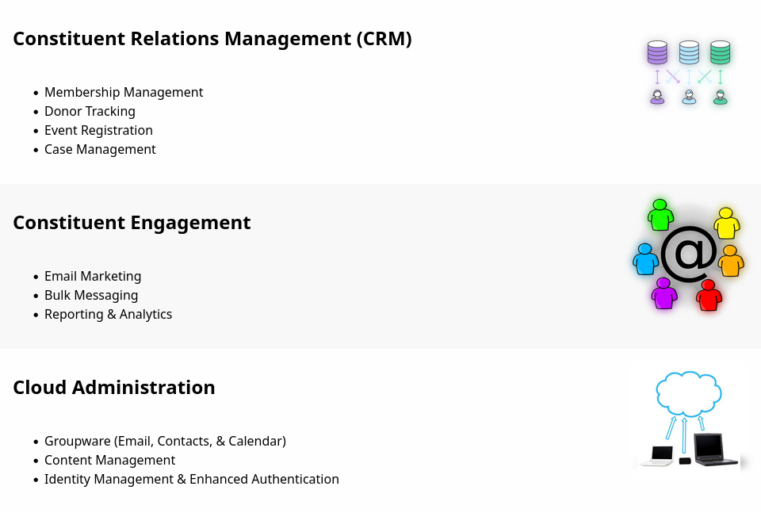
Task: Click the white laptop image
Action: [658, 456]
